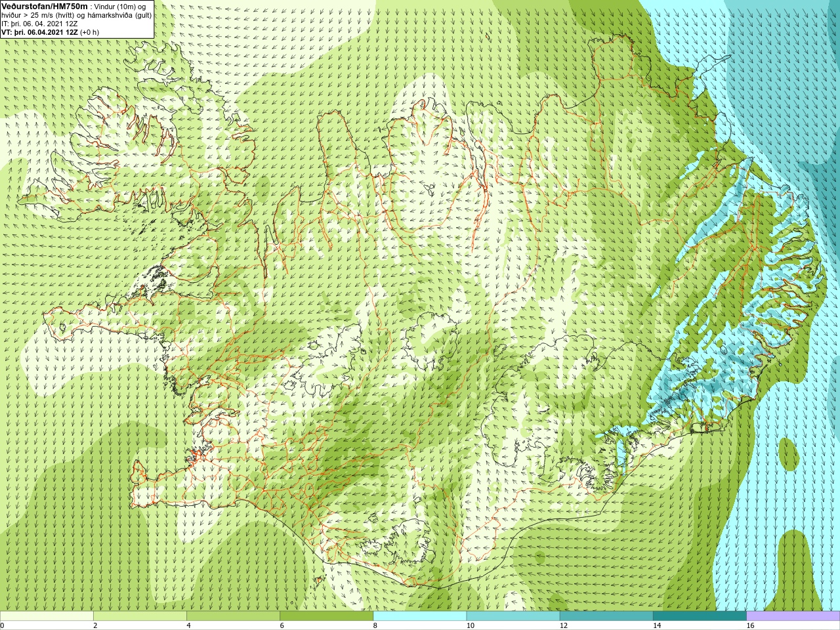Click the "Vindur (10m) og" heading text
Viewport: 840px width, 630px height.
(120, 7)
